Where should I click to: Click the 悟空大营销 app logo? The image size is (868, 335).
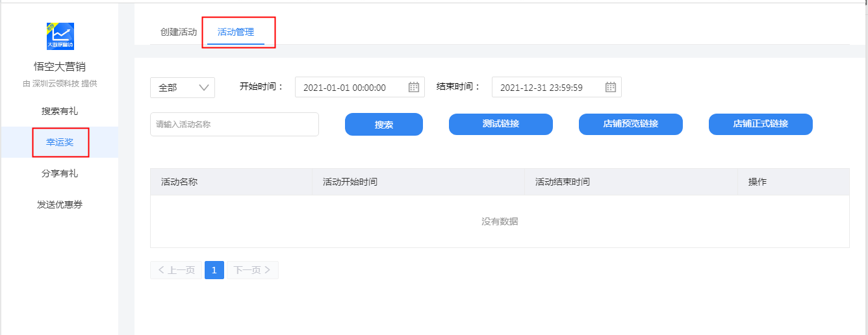[x=60, y=36]
